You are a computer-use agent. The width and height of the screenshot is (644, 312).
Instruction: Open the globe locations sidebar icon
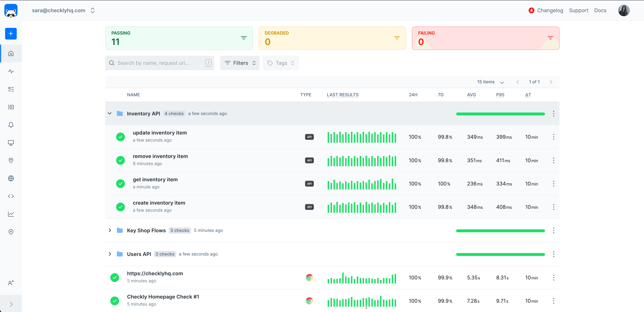(x=11, y=178)
